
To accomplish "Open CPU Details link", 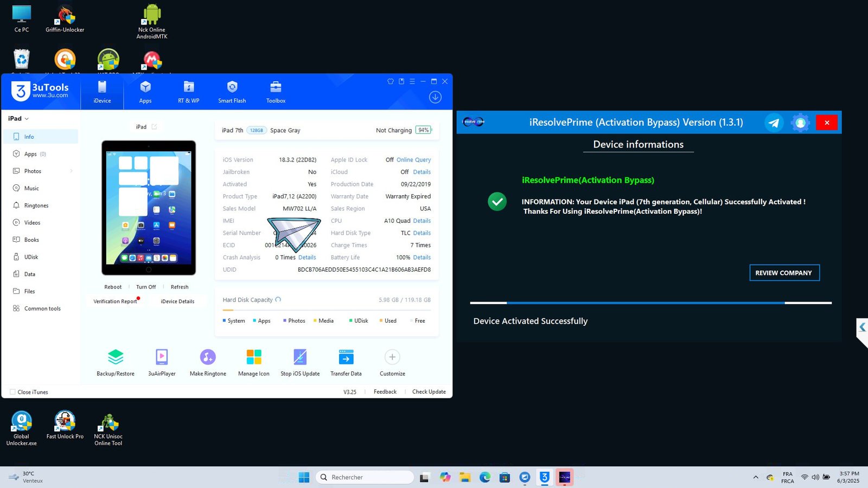I will tap(422, 221).
